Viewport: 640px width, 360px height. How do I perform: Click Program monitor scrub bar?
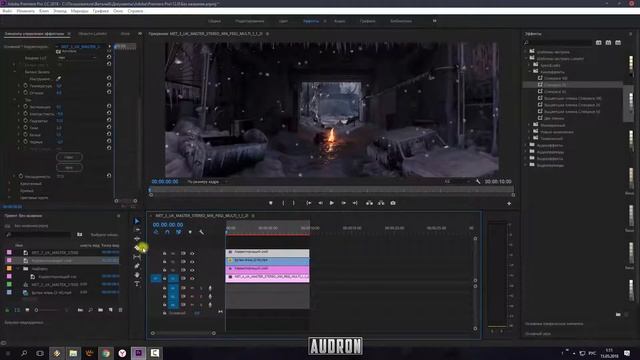(331, 190)
